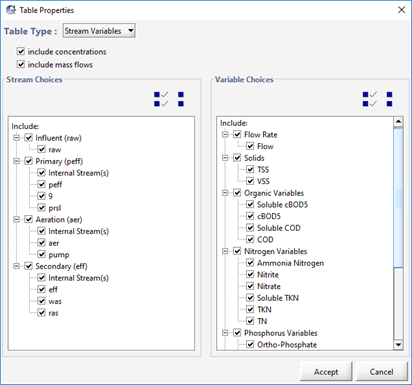The width and height of the screenshot is (412, 385).
Task: Toggle the Soluble COD checkbox
Action: 250,228
